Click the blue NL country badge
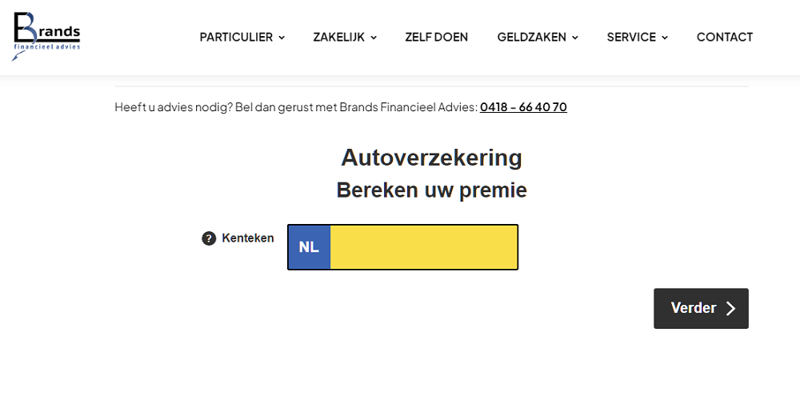 point(309,247)
